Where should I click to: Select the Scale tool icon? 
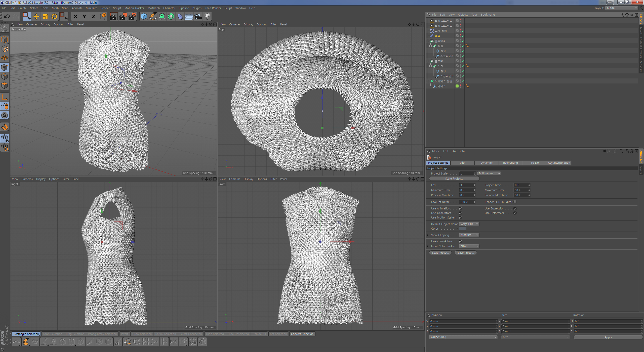point(45,17)
